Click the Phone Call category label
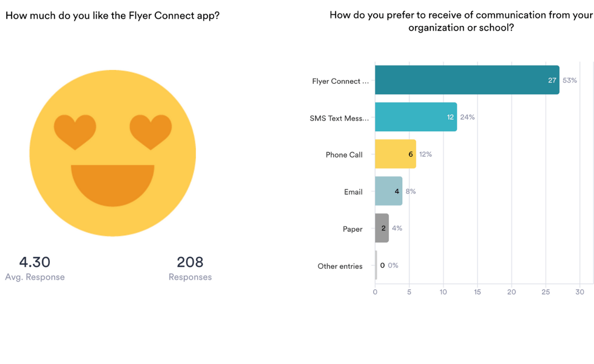This screenshot has height=364, width=594. click(344, 155)
